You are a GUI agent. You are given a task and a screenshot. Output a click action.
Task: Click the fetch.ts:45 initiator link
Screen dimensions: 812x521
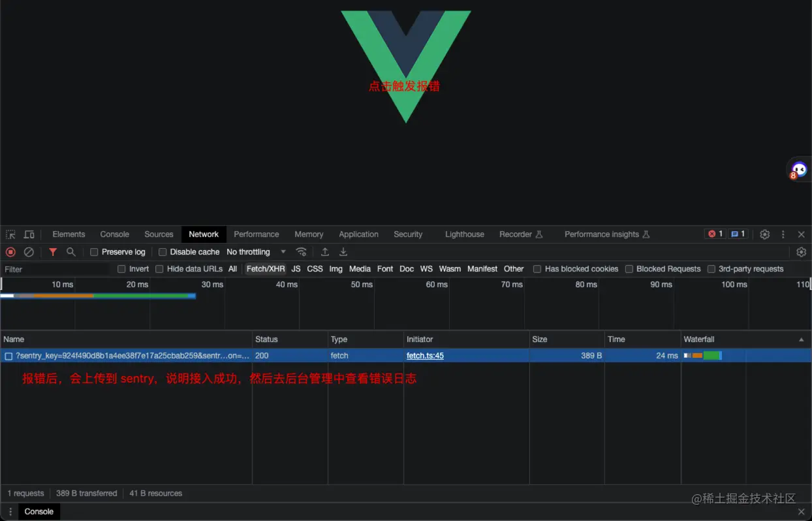(x=425, y=356)
